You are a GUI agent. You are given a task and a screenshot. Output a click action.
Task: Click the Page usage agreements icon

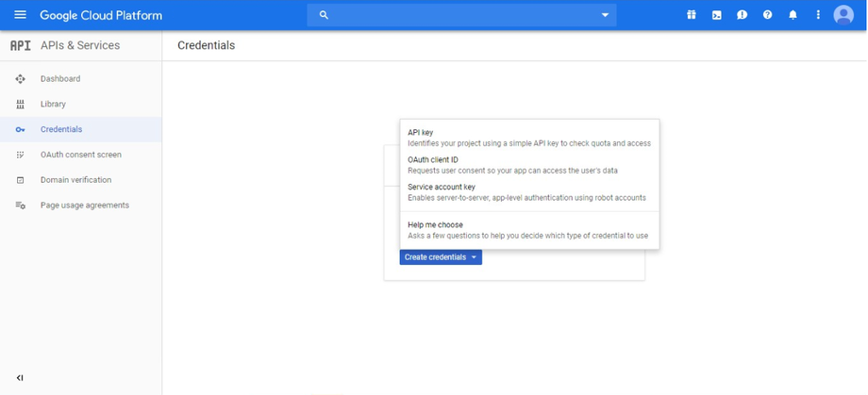coord(21,206)
